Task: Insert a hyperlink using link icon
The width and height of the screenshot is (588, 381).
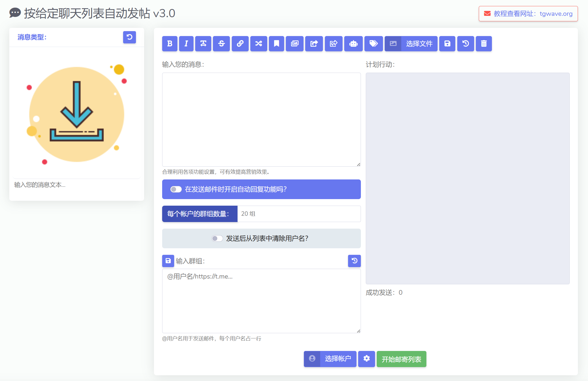Action: pyautogui.click(x=240, y=44)
